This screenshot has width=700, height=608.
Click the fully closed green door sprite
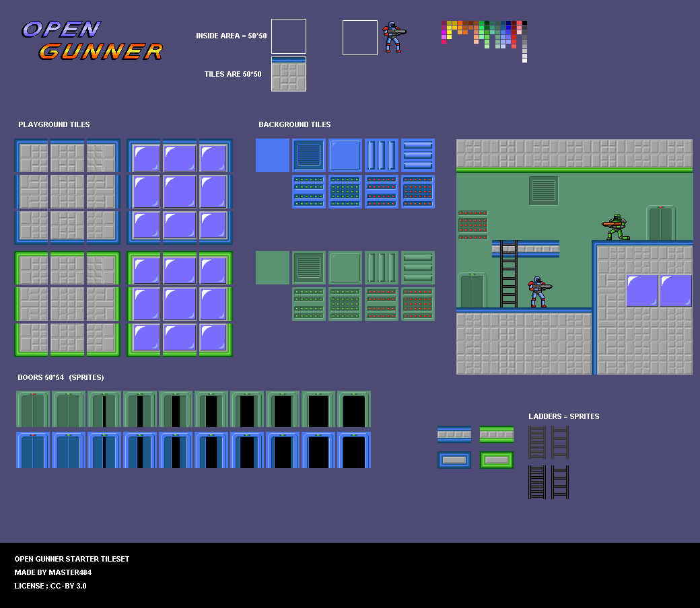click(x=33, y=409)
